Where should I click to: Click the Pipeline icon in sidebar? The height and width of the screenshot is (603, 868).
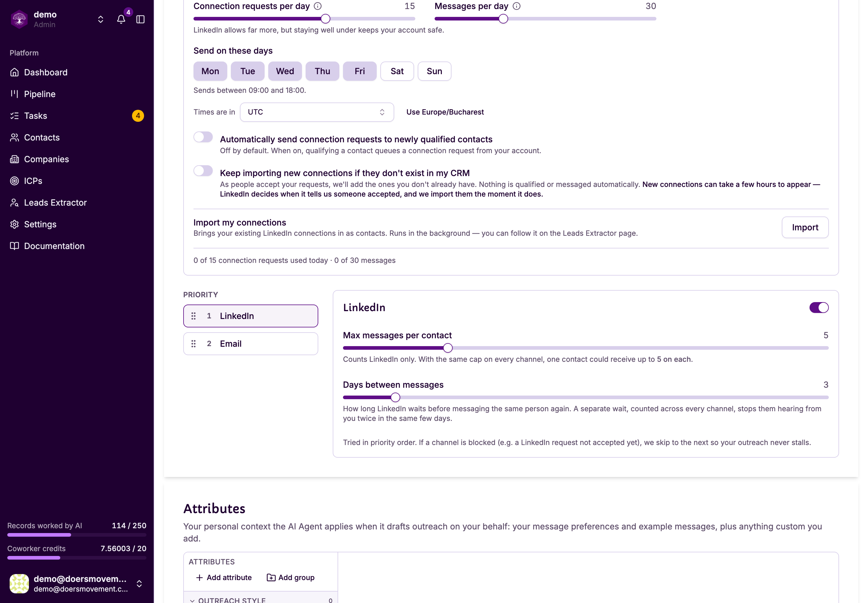[14, 94]
